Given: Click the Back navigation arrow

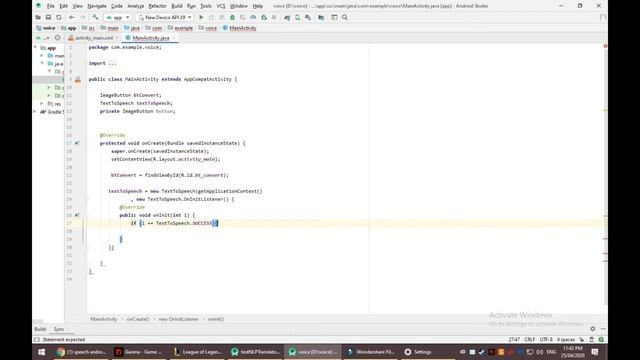Looking at the screenshot, I should pyautogui.click(x=72, y=17).
